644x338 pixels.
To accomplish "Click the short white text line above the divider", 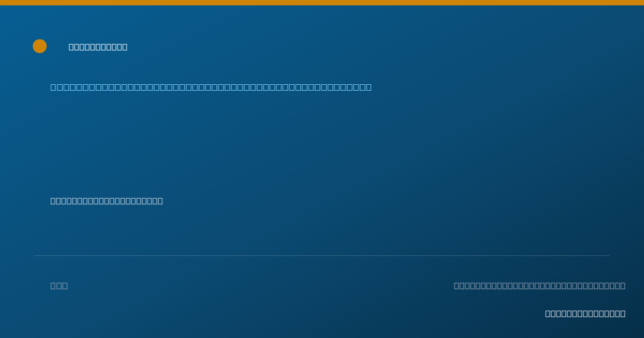I will pos(107,201).
